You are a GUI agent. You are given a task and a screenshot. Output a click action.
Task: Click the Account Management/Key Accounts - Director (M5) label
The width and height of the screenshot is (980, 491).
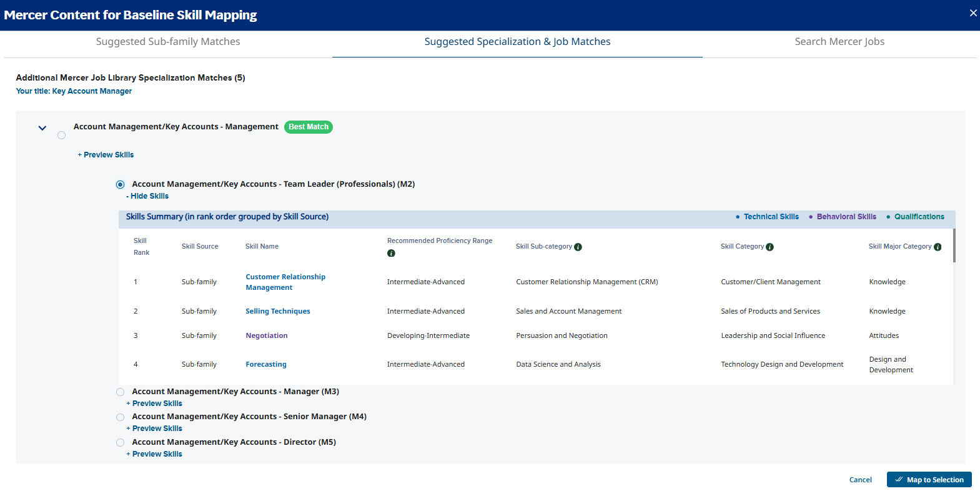(234, 442)
